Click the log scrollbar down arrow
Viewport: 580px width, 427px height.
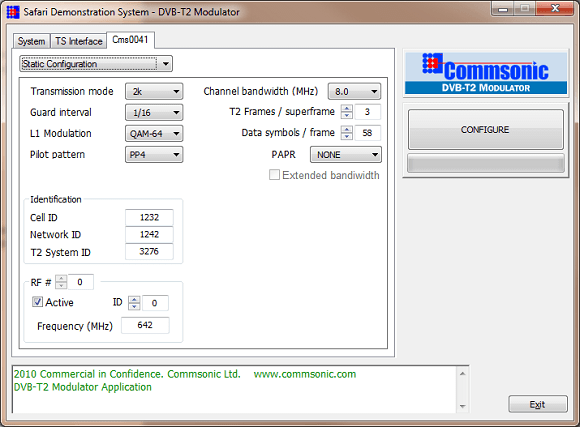[x=462, y=406]
